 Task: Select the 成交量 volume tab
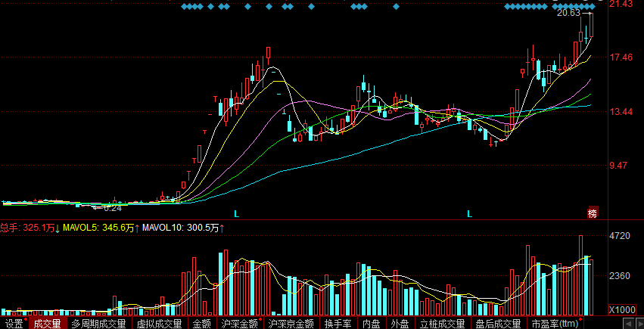[47, 324]
